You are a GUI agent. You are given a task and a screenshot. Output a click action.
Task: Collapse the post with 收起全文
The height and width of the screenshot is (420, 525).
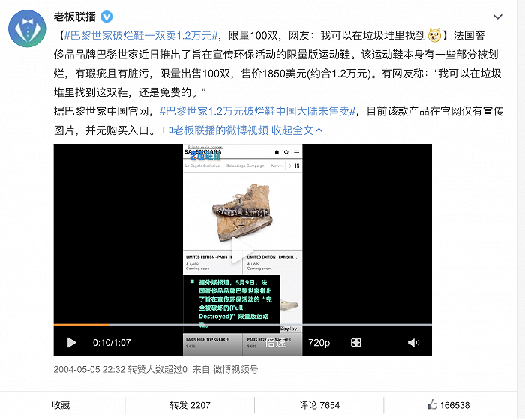click(x=297, y=130)
